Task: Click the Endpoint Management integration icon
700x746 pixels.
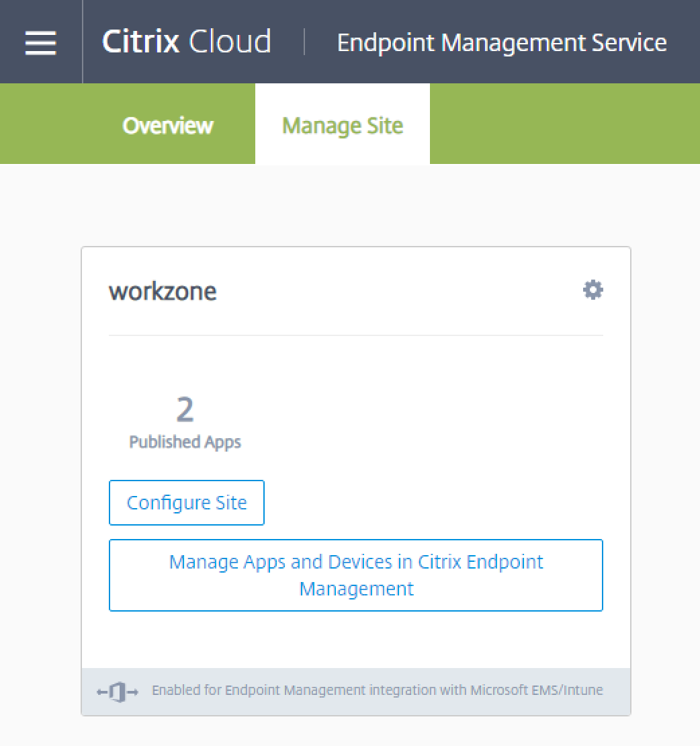Action: (x=118, y=692)
